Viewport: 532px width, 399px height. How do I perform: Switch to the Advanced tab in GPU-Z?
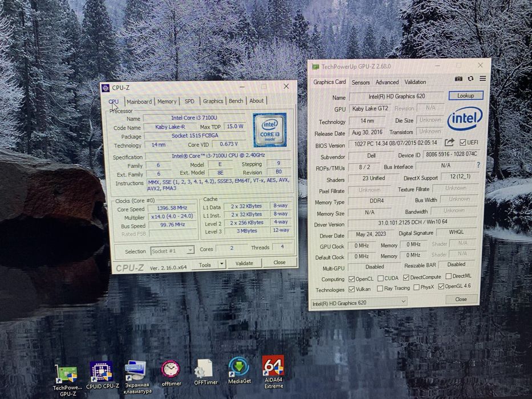coord(387,82)
